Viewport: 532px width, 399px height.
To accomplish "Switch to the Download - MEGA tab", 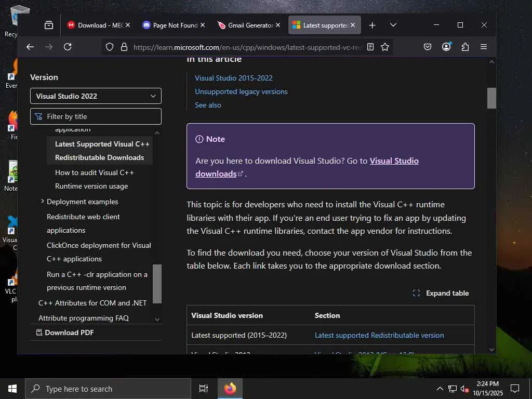I will 98,25.
